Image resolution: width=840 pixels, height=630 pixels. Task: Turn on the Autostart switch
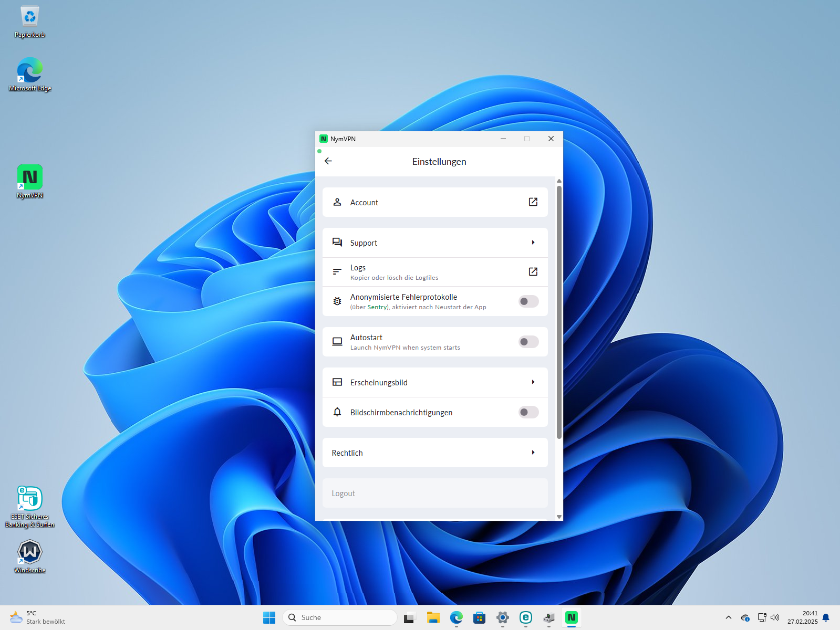coord(528,342)
